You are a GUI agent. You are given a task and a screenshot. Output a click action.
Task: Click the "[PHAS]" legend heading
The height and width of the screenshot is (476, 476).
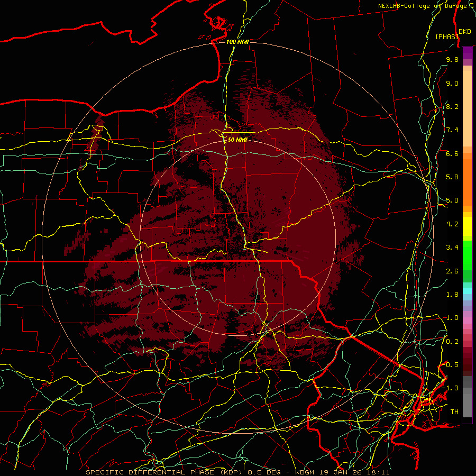coord(447,36)
